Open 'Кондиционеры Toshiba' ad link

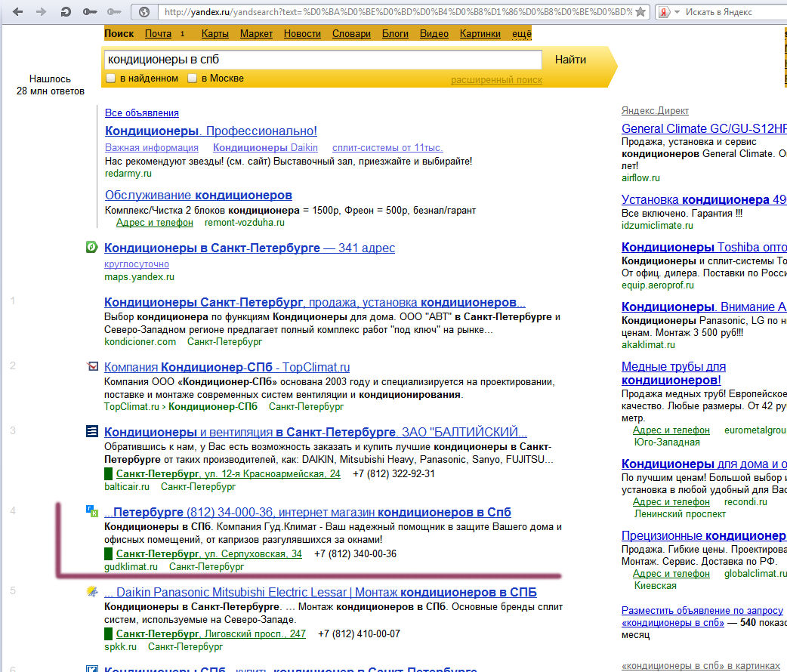point(704,247)
